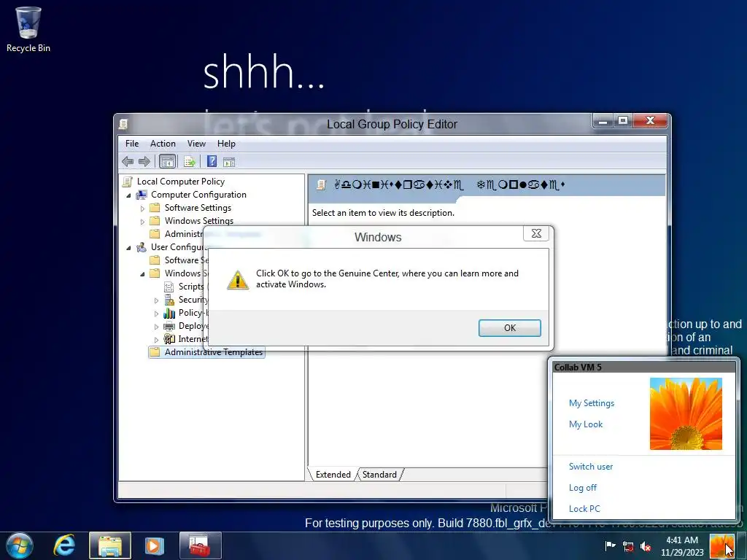Click the Export List toolbar icon
Screen dimensions: 747x560
pyautogui.click(x=190, y=162)
